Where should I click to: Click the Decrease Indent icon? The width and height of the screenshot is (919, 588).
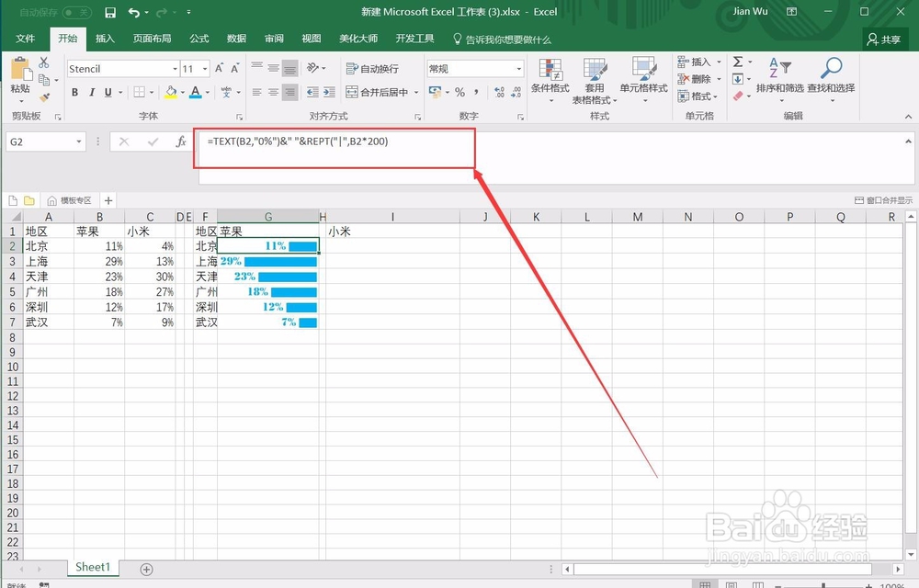[x=313, y=92]
